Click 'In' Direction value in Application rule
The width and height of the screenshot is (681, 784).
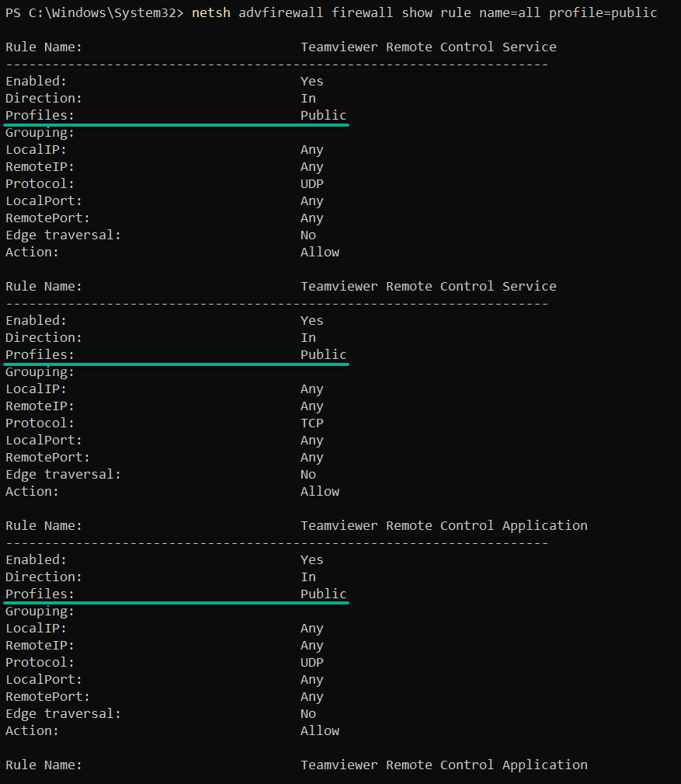[307, 577]
